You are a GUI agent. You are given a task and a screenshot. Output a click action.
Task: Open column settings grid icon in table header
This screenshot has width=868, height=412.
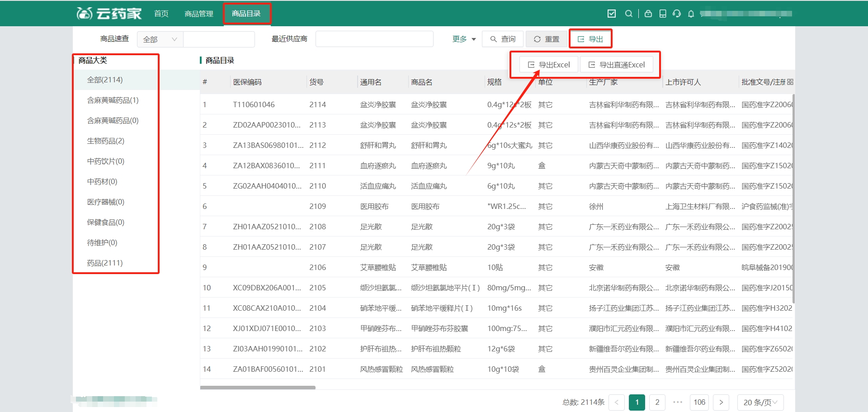click(x=790, y=82)
